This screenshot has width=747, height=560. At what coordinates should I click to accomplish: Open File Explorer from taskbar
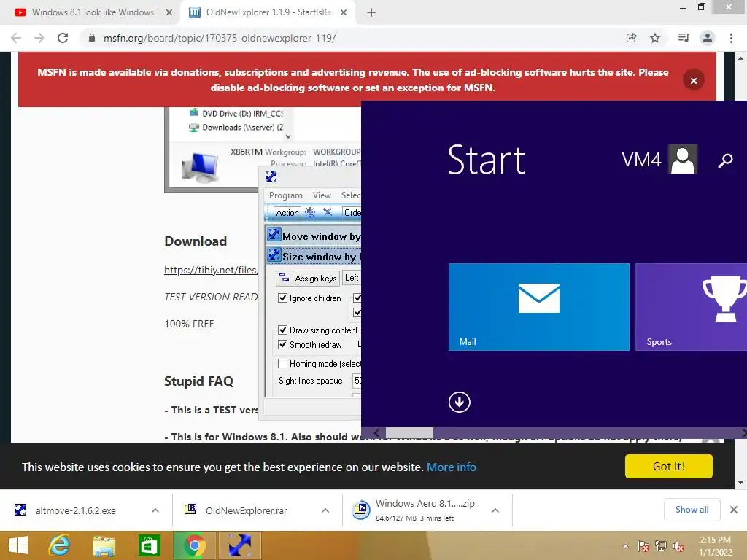point(104,545)
